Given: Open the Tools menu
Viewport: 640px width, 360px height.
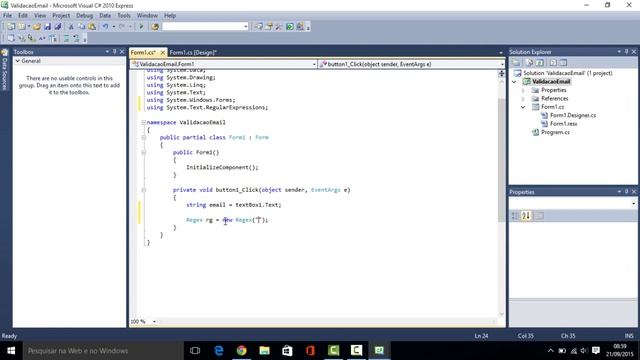Looking at the screenshot, I should [124, 16].
